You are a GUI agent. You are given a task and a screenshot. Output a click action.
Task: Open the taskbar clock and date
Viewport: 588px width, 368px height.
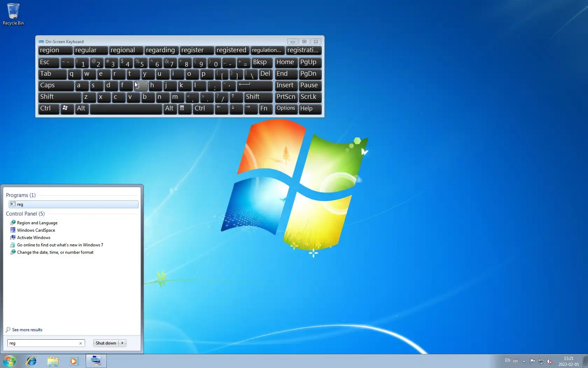(x=568, y=361)
